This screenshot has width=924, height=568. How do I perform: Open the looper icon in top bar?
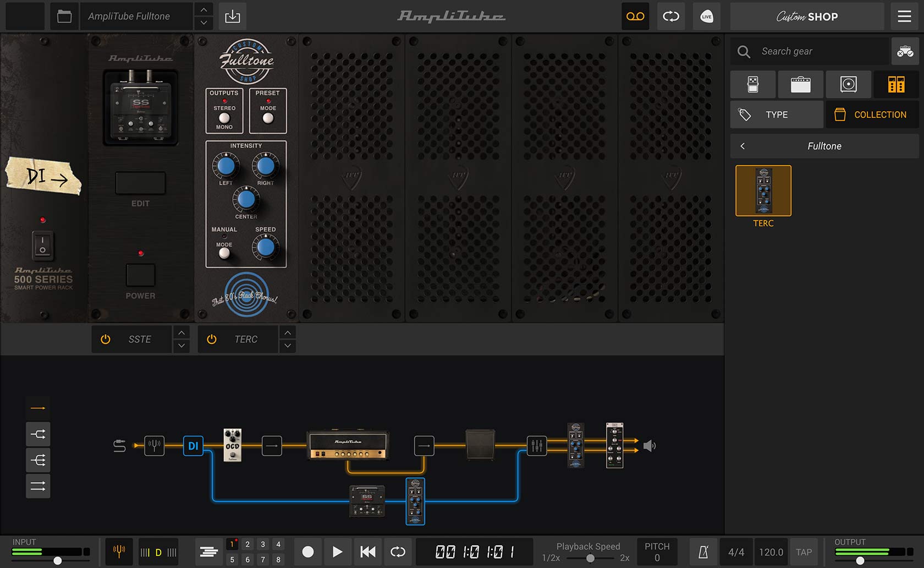pyautogui.click(x=671, y=17)
